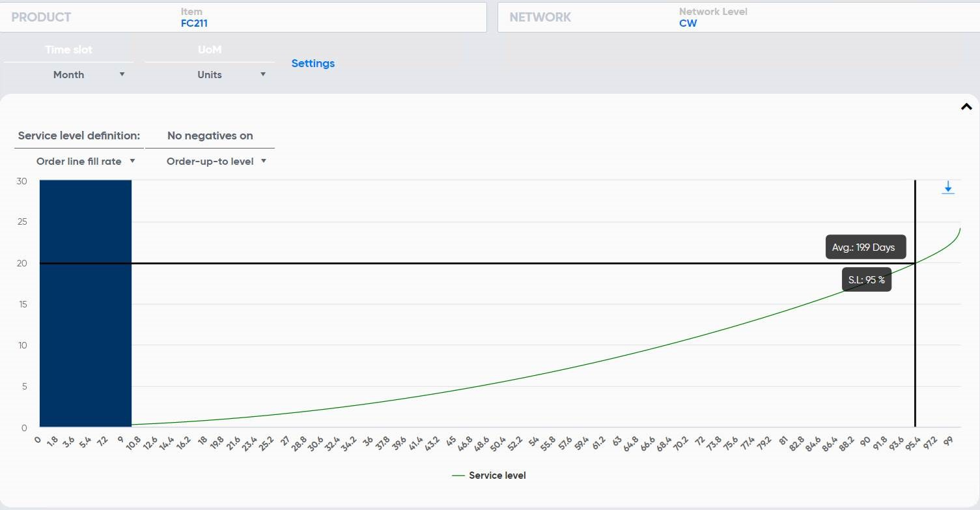This screenshot has height=510, width=980.
Task: Click the download chart icon
Action: 947,188
